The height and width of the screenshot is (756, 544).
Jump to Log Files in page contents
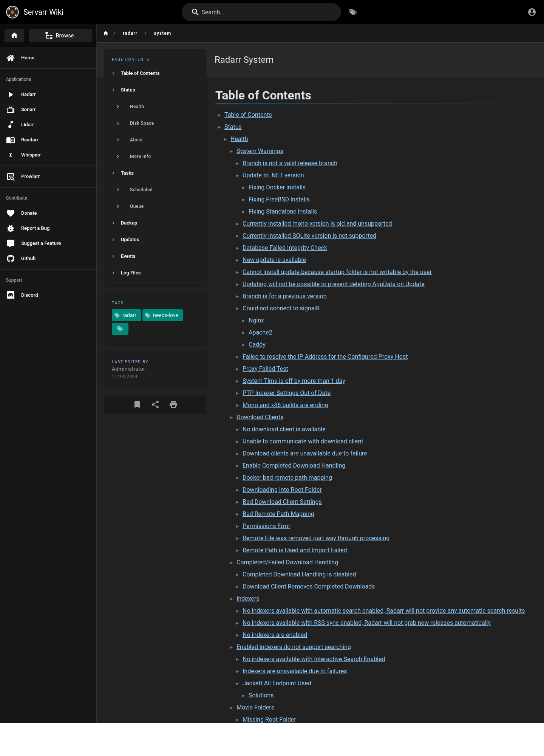point(155,273)
